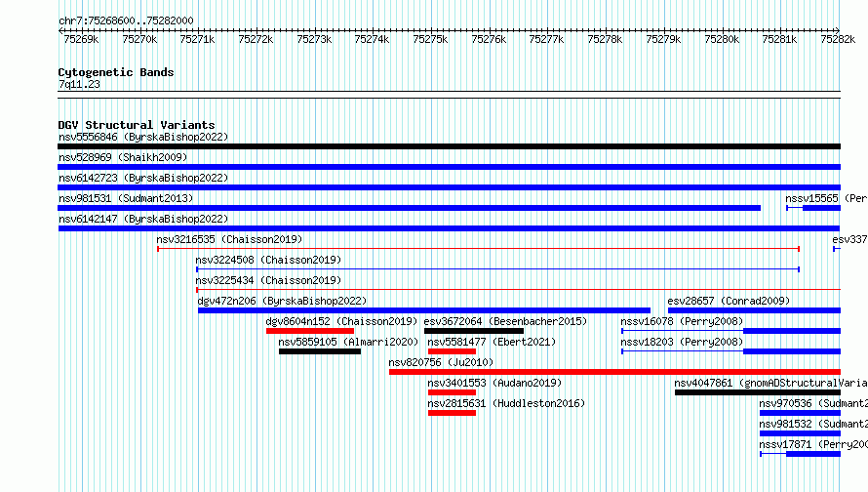Open nssv16078 (Perry2008) label

[x=682, y=321]
